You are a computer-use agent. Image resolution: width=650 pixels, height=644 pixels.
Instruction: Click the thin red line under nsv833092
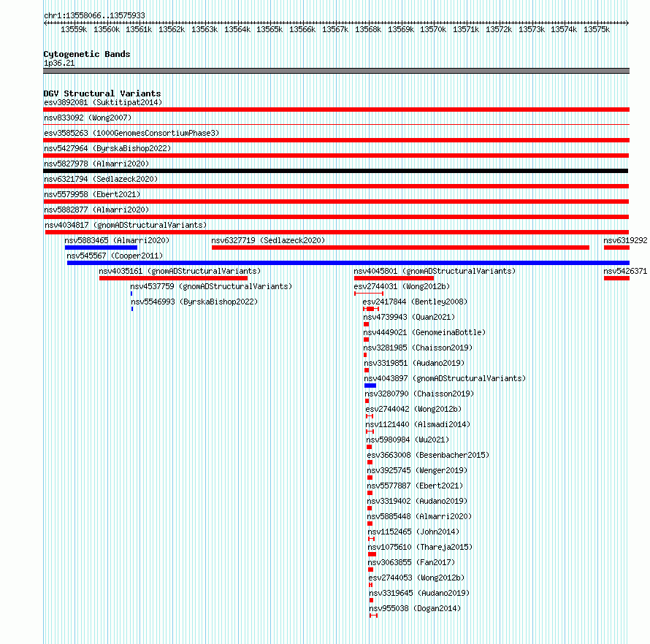tap(336, 124)
